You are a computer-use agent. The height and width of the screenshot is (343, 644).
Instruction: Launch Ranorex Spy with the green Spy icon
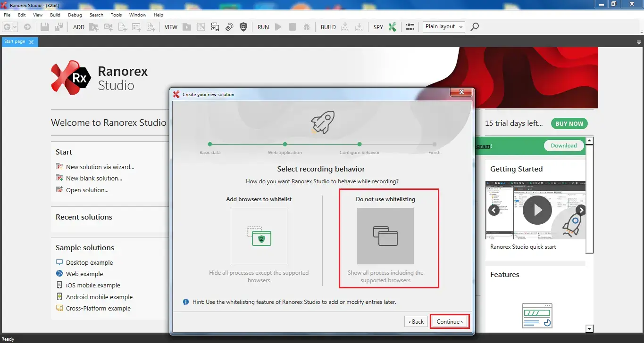pos(393,27)
